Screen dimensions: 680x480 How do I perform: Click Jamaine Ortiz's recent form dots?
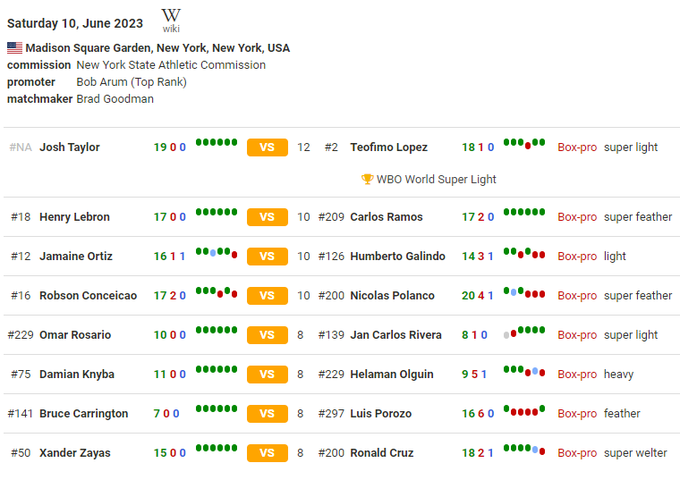(x=216, y=253)
